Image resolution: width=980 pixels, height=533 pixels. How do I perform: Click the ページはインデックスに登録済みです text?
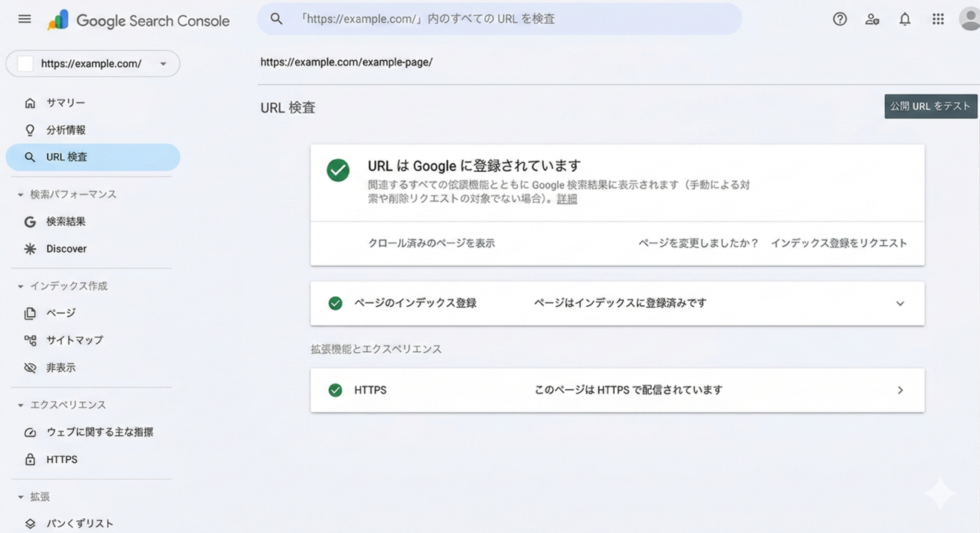coord(620,303)
